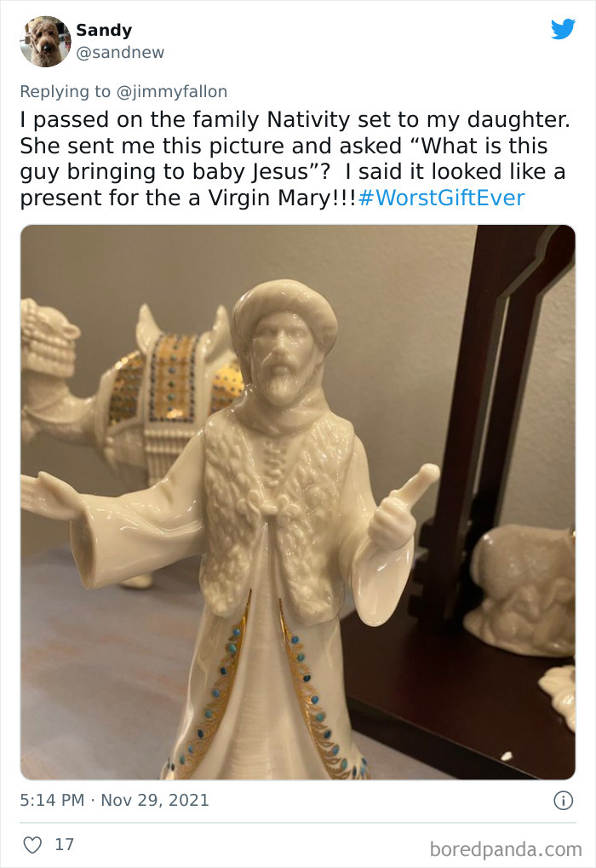This screenshot has width=596, height=868.
Task: Click Sandy's dog profile avatar
Action: (45, 41)
